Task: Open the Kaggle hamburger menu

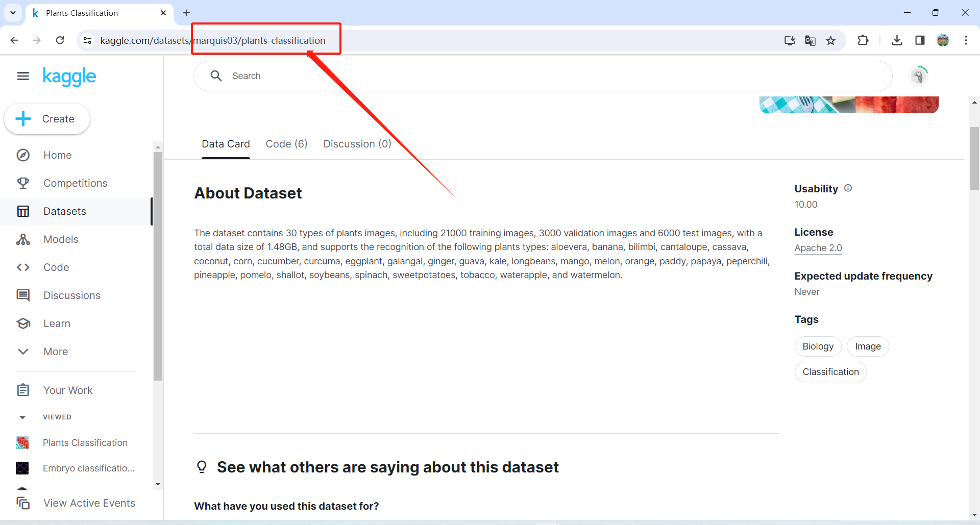Action: (x=23, y=76)
